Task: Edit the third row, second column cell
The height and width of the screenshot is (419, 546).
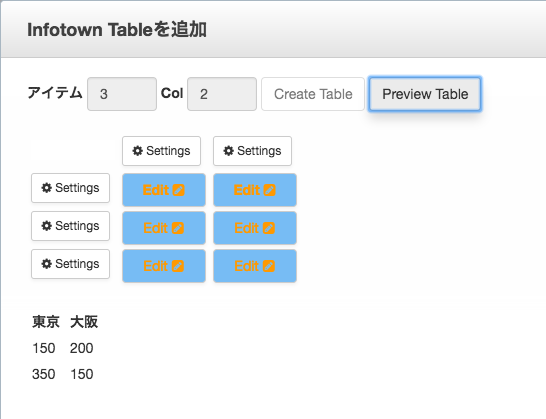Action: point(255,266)
